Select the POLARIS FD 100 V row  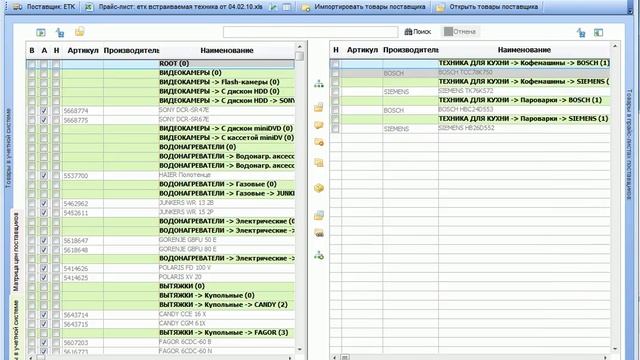(x=160, y=268)
